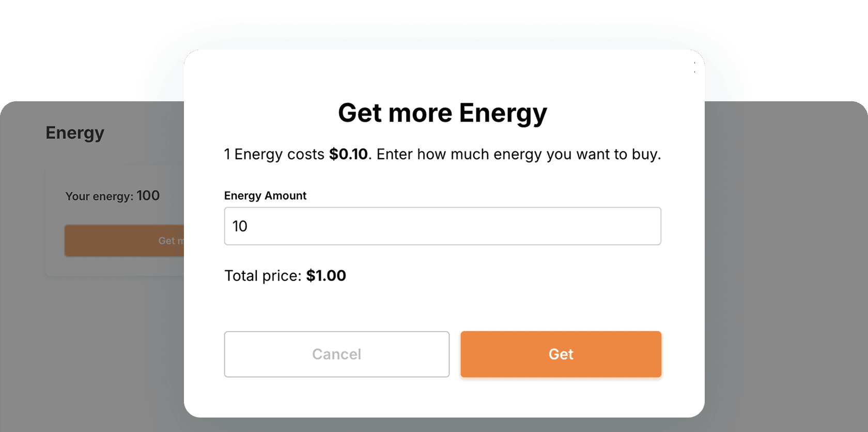Click the Get more Energy dialog title
The height and width of the screenshot is (432, 868).
pos(442,113)
